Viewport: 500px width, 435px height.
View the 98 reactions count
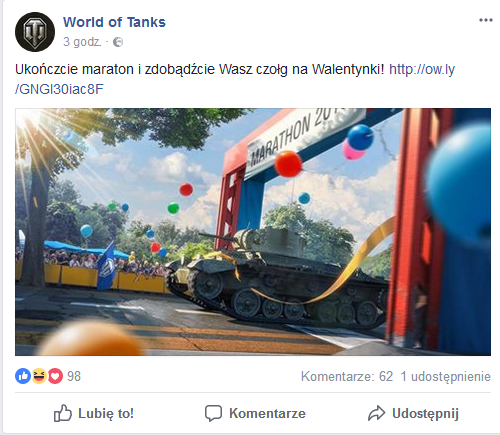pos(74,376)
